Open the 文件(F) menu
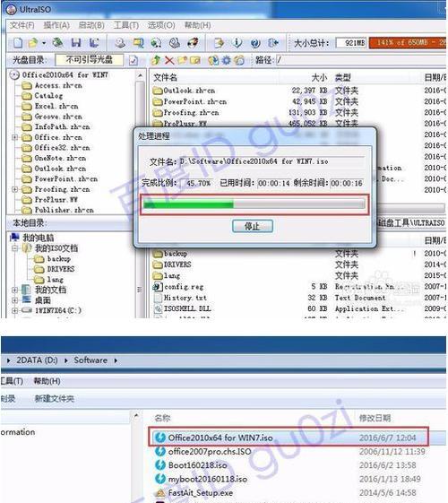Viewport: 448px width, 503px height. pyautogui.click(x=22, y=25)
